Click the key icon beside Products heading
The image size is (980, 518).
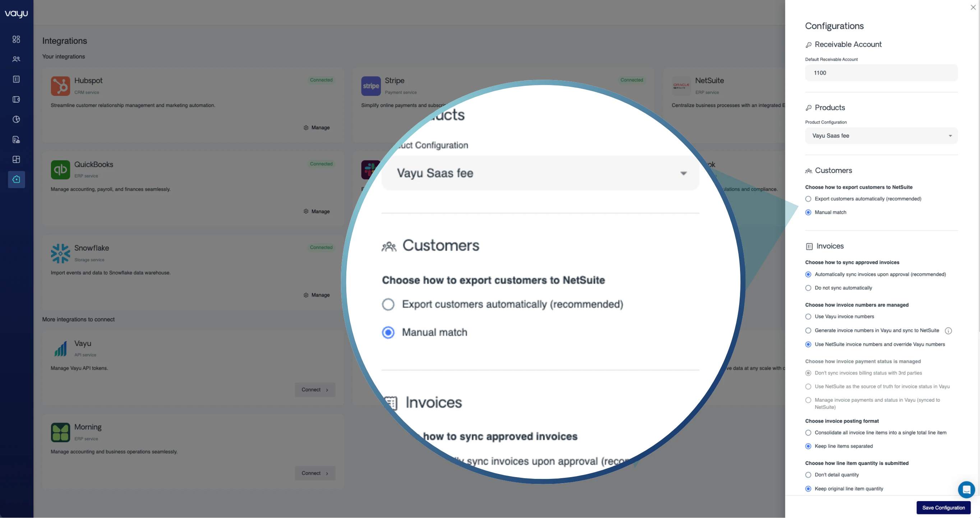(809, 108)
